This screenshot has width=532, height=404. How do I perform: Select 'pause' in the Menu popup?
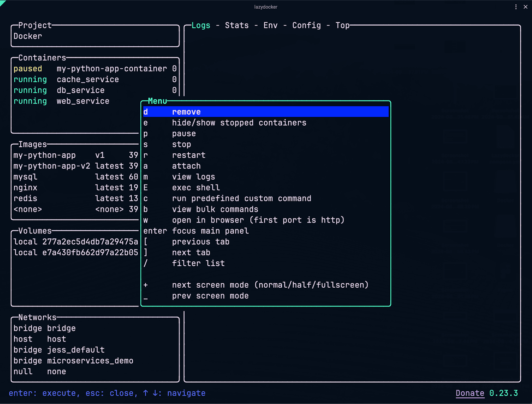pos(184,134)
